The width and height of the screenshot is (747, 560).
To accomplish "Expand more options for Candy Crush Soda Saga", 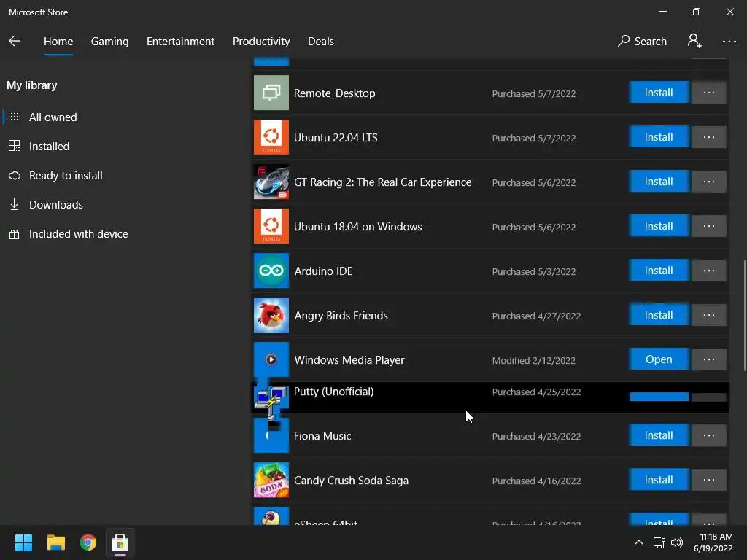I will (x=709, y=480).
